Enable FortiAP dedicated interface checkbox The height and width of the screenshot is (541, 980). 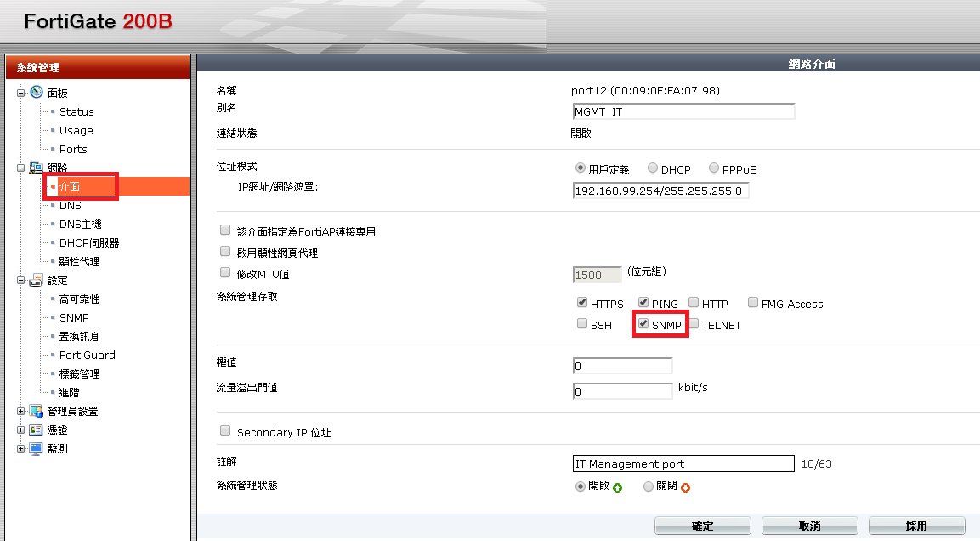[225, 230]
